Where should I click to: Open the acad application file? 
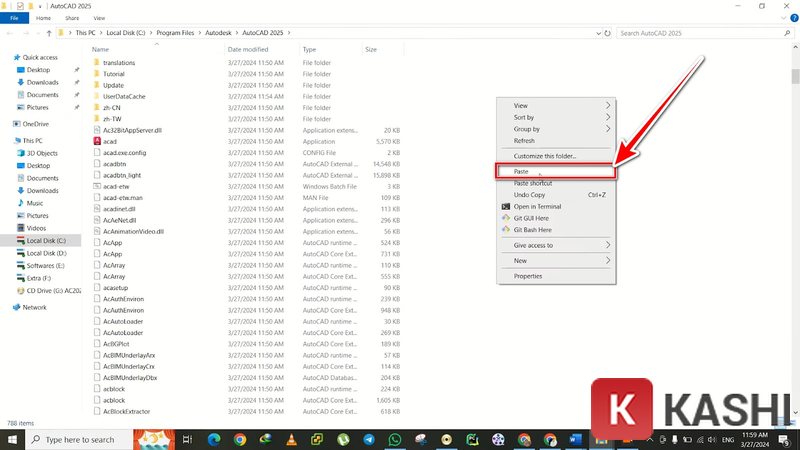pyautogui.click(x=110, y=141)
